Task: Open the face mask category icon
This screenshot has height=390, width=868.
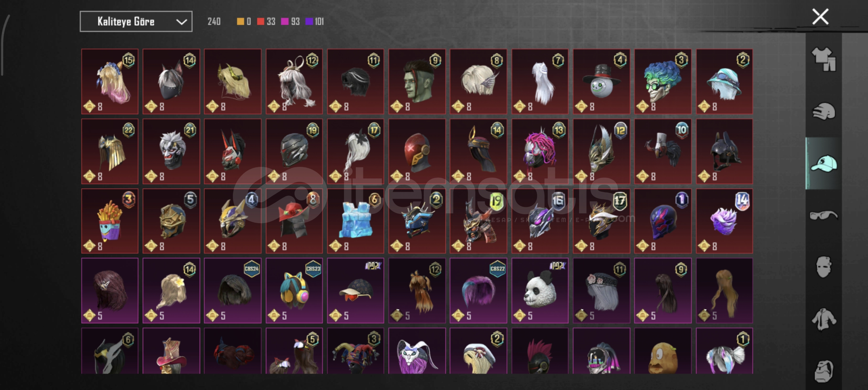Action: tap(824, 267)
